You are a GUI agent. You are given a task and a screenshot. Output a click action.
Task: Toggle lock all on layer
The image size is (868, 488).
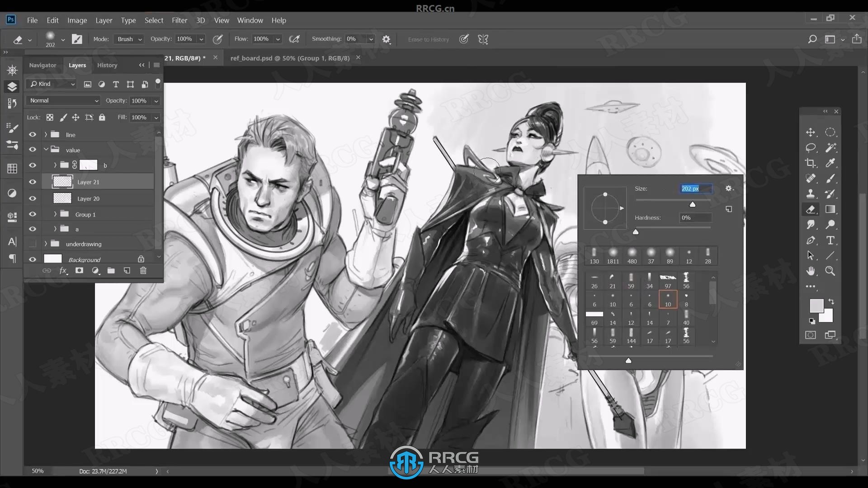point(102,117)
